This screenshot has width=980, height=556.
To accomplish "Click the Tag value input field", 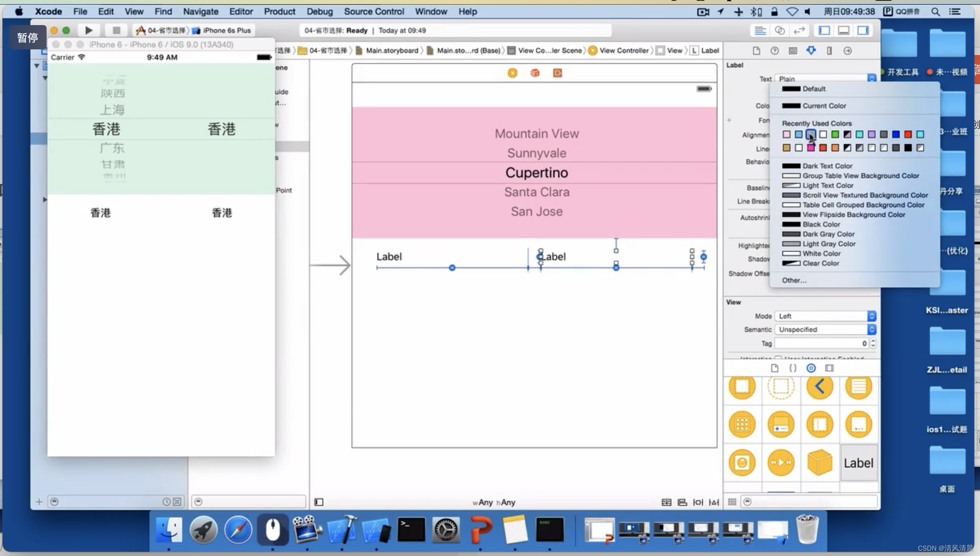I will click(x=822, y=343).
